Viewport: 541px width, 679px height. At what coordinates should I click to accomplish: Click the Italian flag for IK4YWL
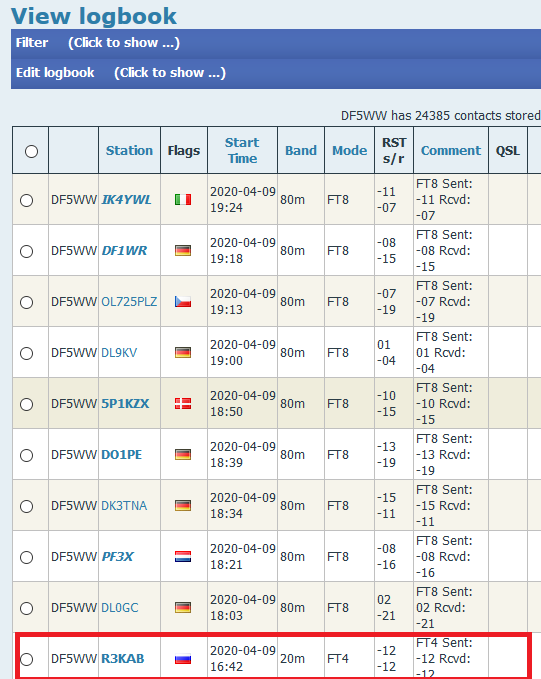(x=183, y=200)
